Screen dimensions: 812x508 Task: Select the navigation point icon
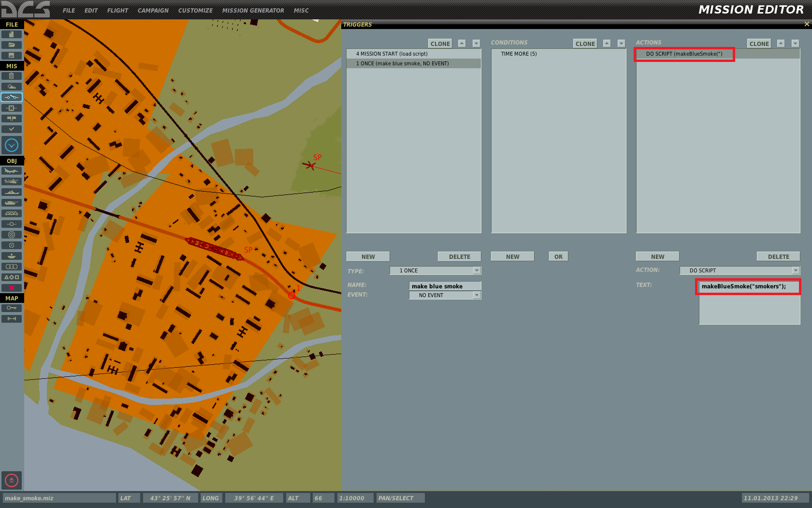pos(12,224)
